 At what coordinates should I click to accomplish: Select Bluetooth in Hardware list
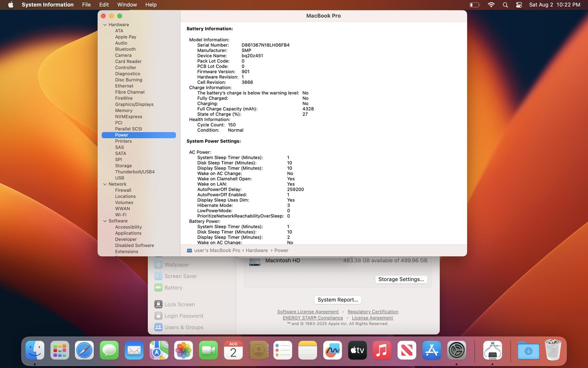(x=125, y=49)
